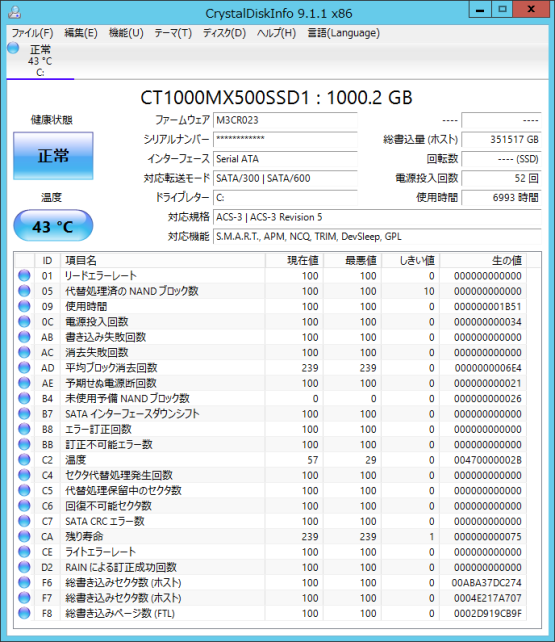555x642 pixels.
Task: Click the ドライブレター field showing C:
Action: [285, 198]
